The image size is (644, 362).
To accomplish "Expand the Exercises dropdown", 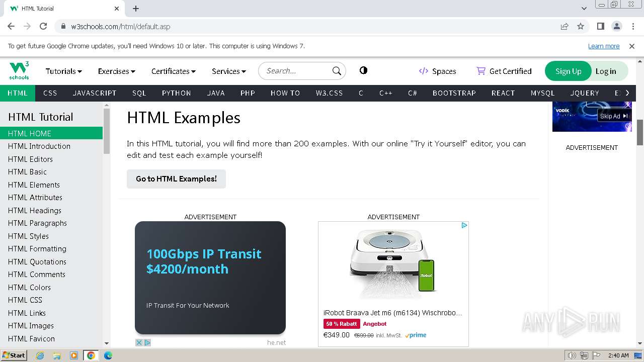I will click(116, 71).
